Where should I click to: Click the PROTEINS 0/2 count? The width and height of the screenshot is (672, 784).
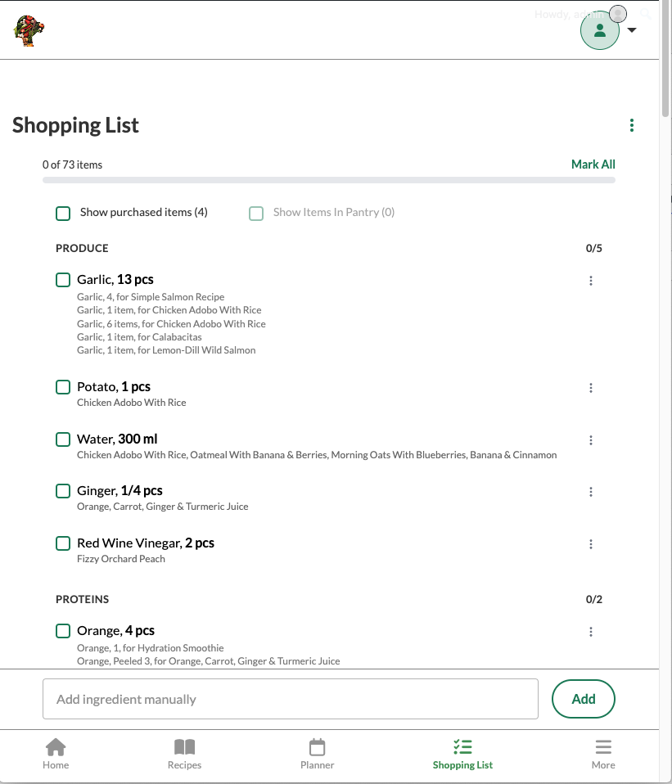594,600
